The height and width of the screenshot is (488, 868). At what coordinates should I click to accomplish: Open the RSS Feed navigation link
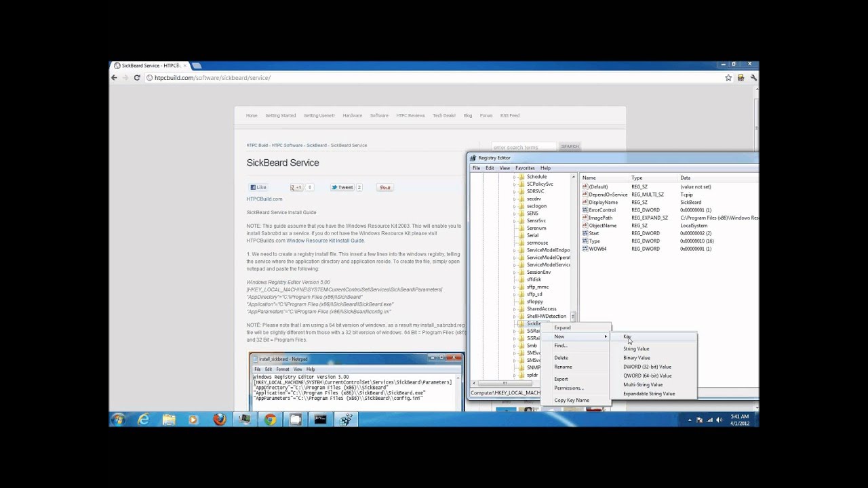pyautogui.click(x=510, y=116)
